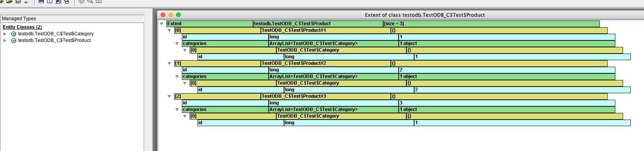The image size is (644, 151).
Task: Click the blue refresh arrow toolbar icon
Action: point(27,2)
